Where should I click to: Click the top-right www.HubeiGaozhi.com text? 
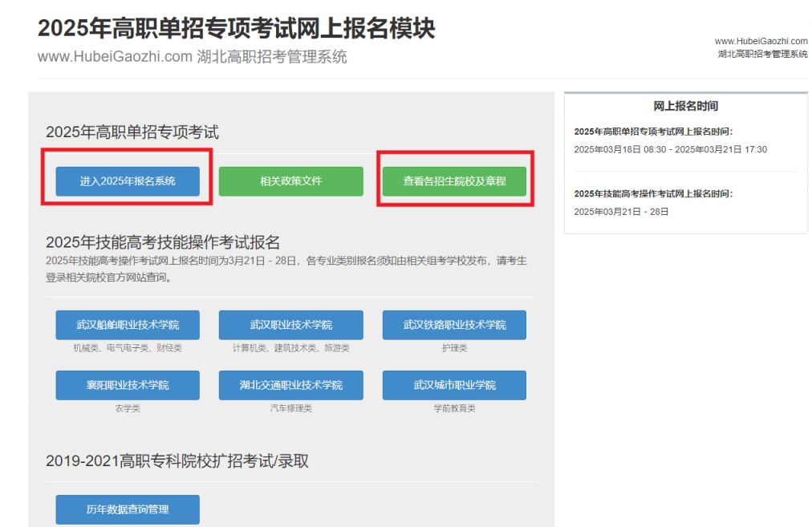click(x=761, y=41)
